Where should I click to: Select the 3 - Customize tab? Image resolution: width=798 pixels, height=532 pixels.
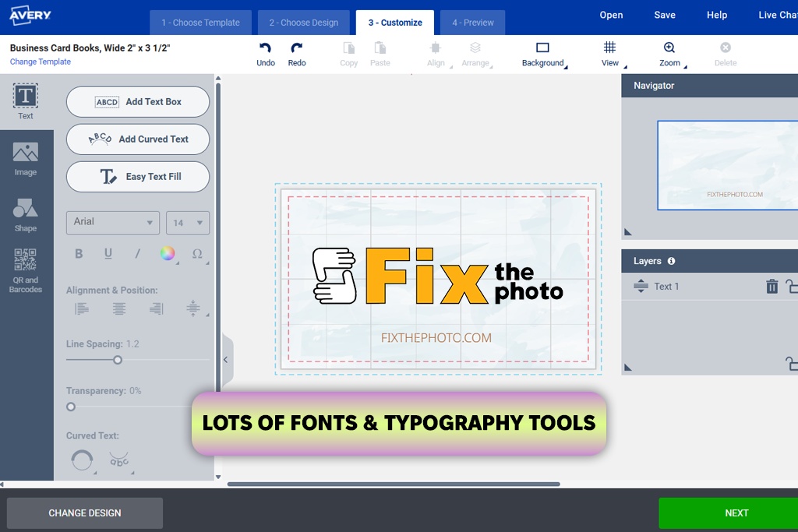click(395, 23)
